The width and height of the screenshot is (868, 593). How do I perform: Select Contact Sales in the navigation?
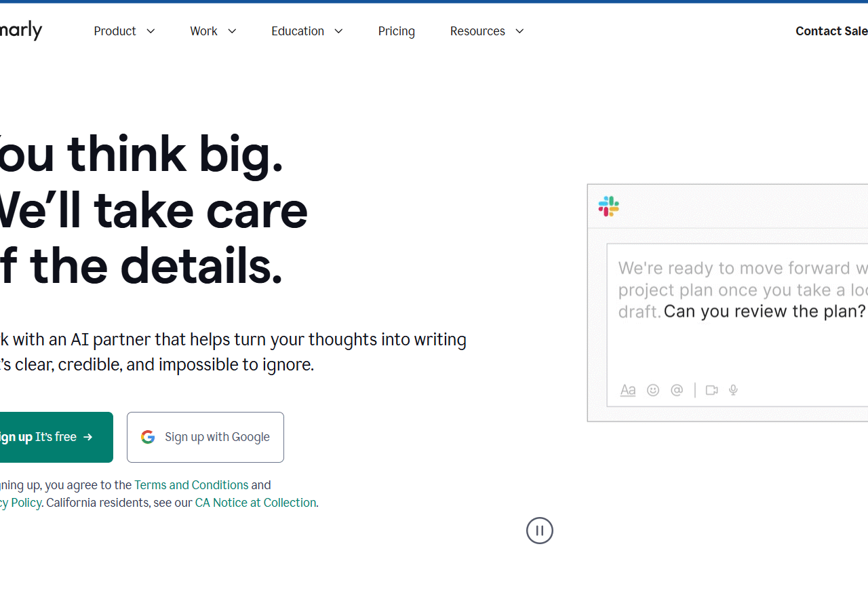(832, 31)
